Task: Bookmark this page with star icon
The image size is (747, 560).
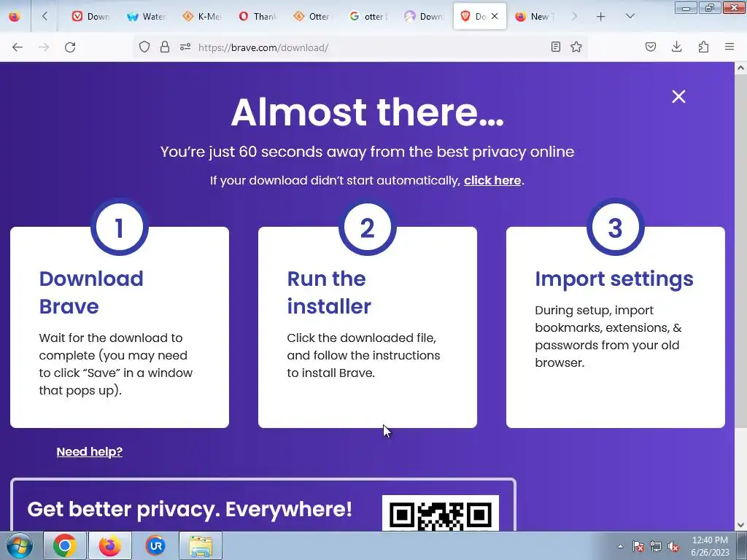Action: click(576, 47)
